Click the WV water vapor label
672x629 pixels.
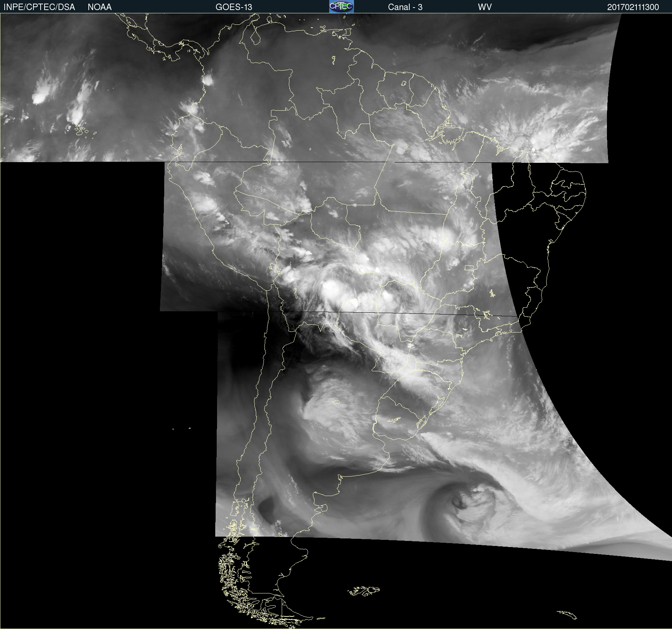tap(484, 7)
